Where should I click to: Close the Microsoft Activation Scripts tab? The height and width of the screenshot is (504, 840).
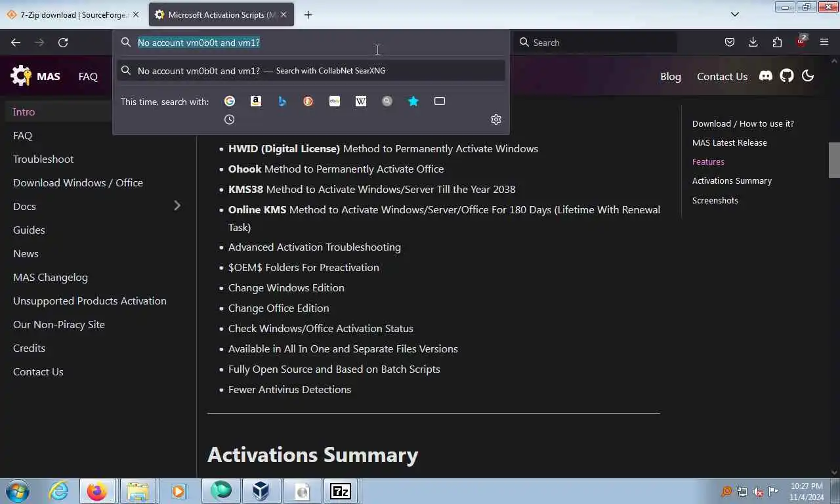coord(282,14)
